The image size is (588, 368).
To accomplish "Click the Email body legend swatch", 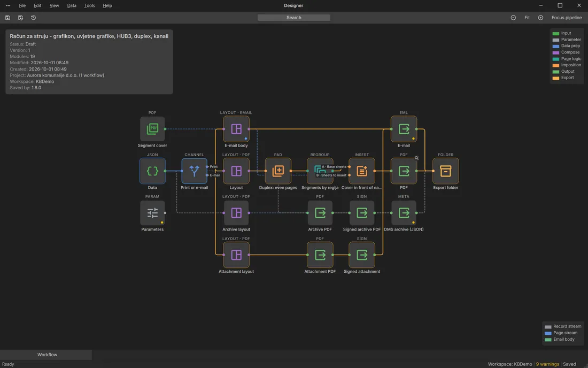I will click(x=548, y=340).
